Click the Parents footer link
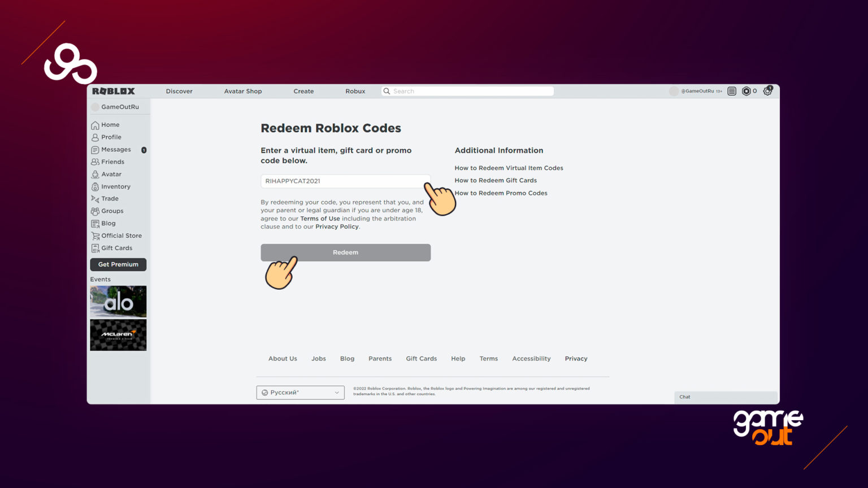This screenshot has width=868, height=488. click(380, 359)
